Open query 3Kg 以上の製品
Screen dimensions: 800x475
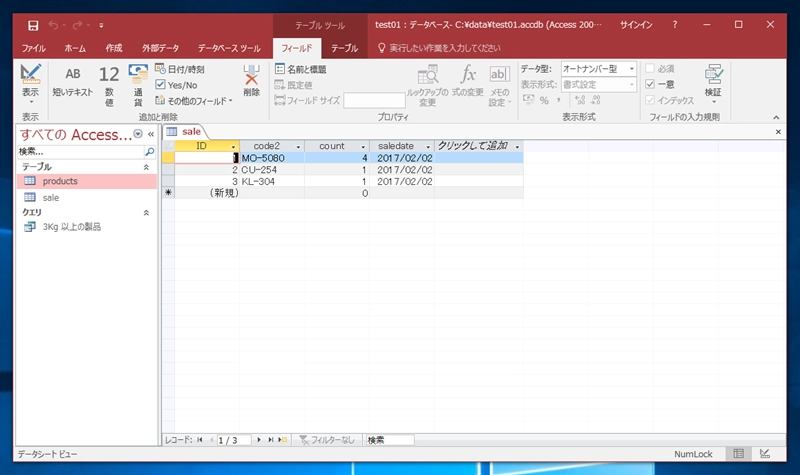87,227
